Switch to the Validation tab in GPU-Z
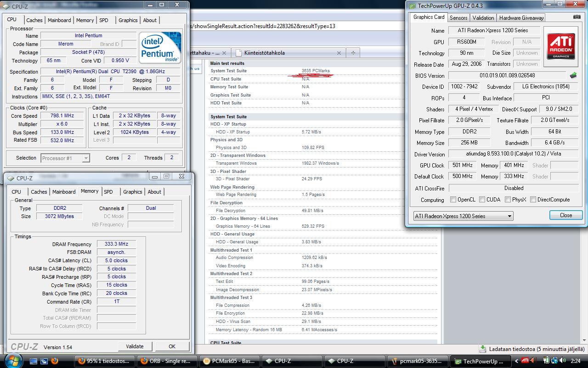Viewport: 588px width, 368px height. click(483, 18)
